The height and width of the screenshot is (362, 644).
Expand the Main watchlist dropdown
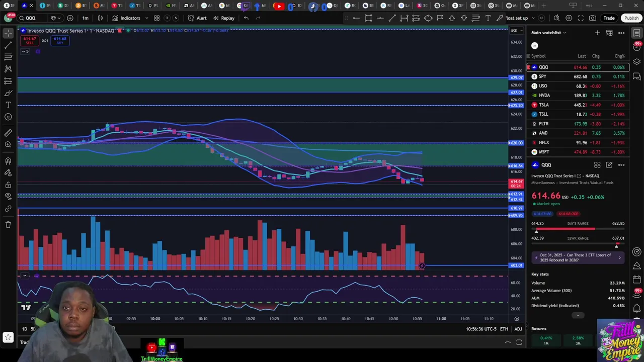click(548, 33)
